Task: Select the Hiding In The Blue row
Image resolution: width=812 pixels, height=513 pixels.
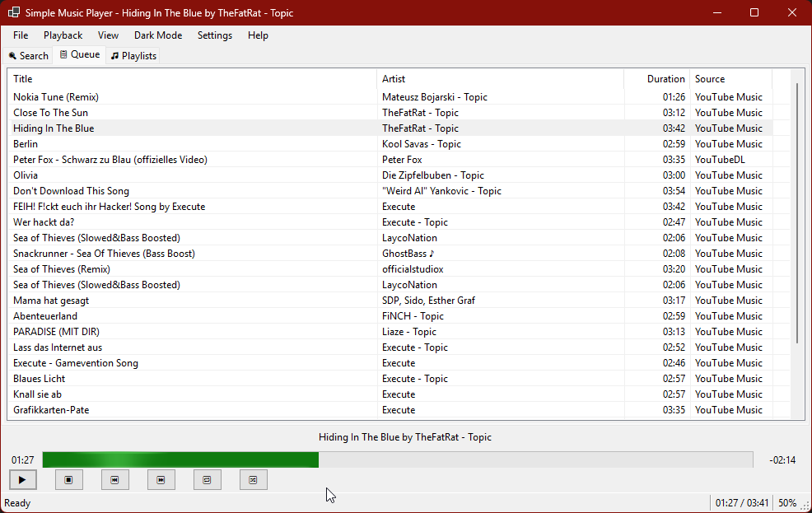Action: [x=390, y=128]
